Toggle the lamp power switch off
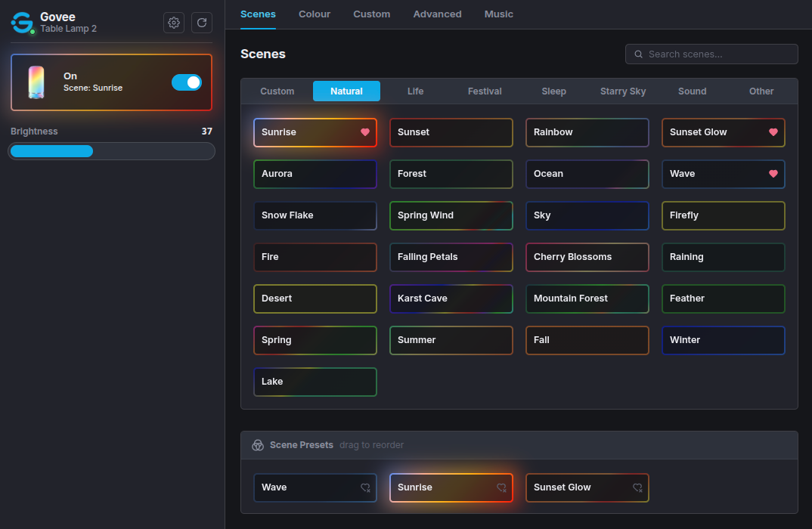Screen dimensions: 812x529 pos(187,82)
